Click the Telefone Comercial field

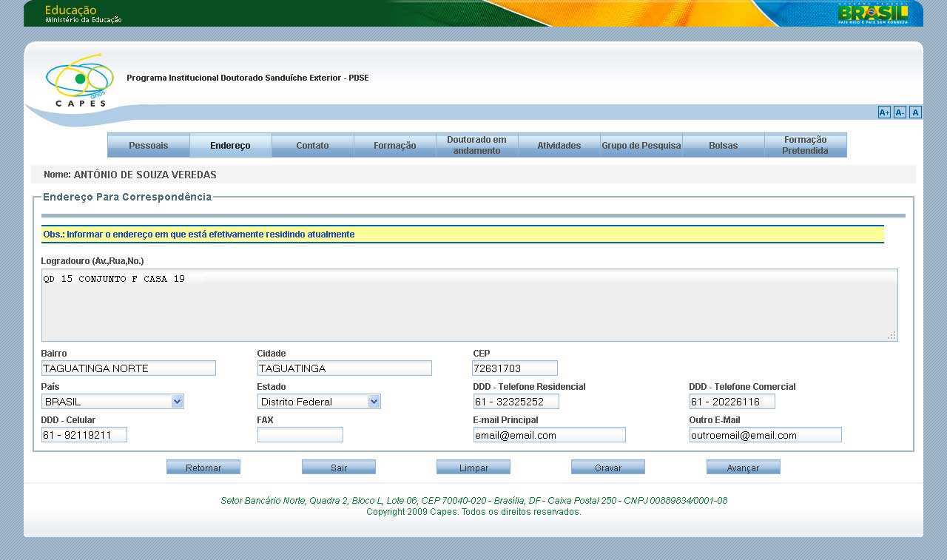pyautogui.click(x=732, y=402)
